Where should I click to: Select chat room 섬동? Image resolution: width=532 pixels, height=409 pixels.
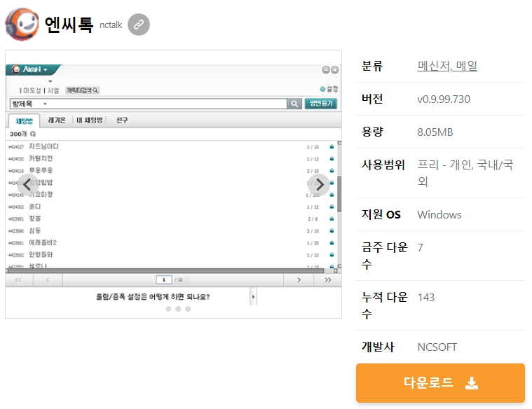point(35,230)
